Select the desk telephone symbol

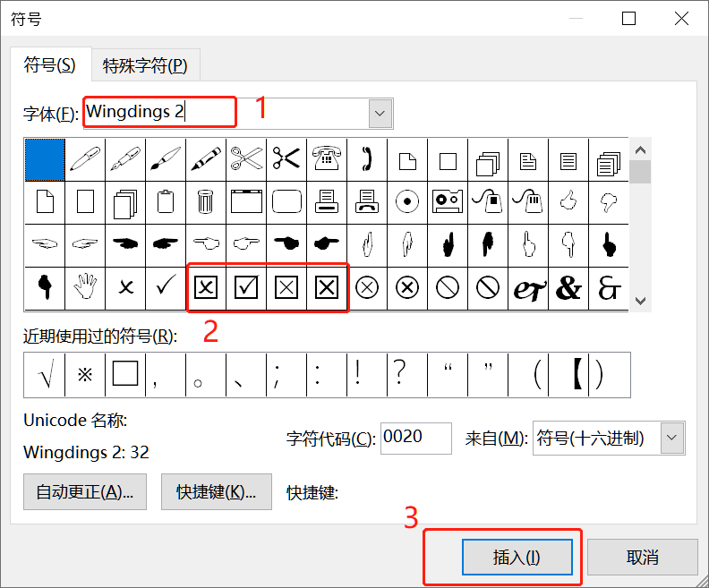pyautogui.click(x=327, y=160)
